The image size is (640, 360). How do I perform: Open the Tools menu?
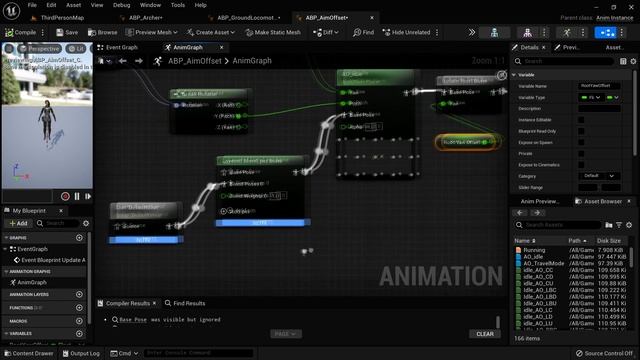click(178, 5)
